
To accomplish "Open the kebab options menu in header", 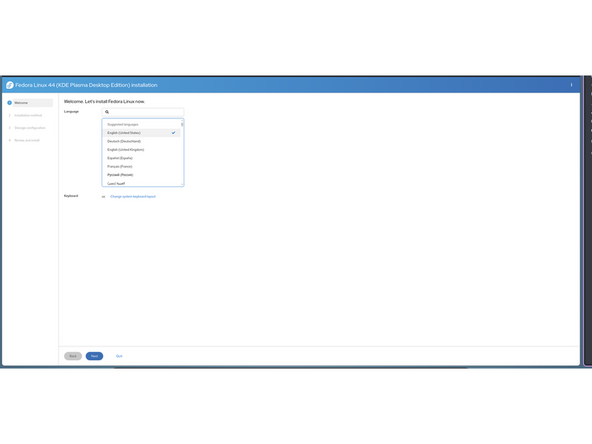I will pos(571,85).
